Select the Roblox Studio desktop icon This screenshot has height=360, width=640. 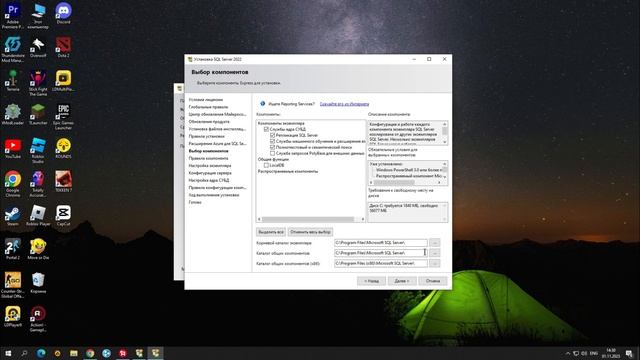(x=38, y=151)
